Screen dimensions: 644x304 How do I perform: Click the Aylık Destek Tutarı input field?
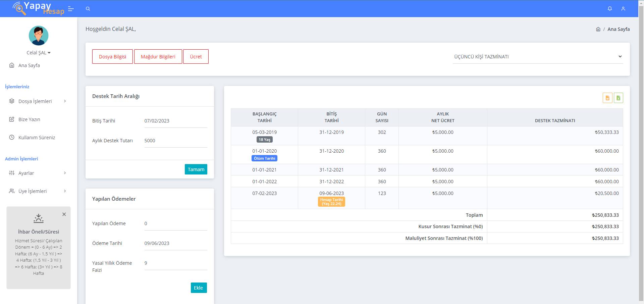[x=175, y=141]
